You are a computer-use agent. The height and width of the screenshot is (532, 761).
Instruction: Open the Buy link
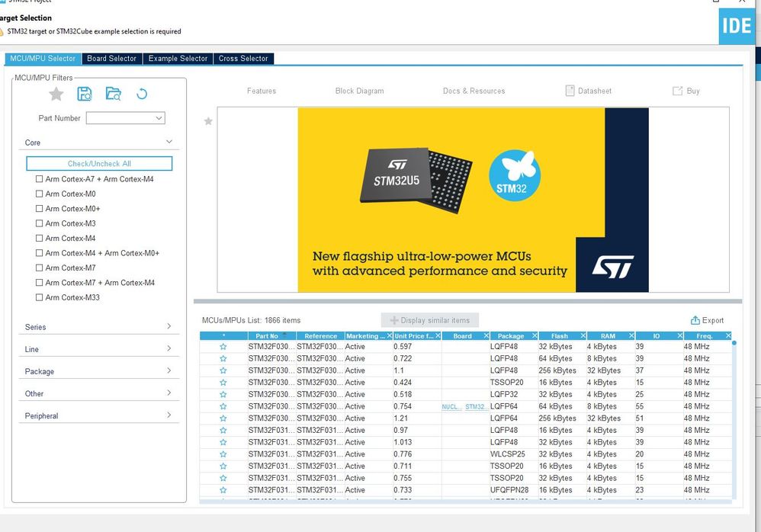[x=686, y=91]
